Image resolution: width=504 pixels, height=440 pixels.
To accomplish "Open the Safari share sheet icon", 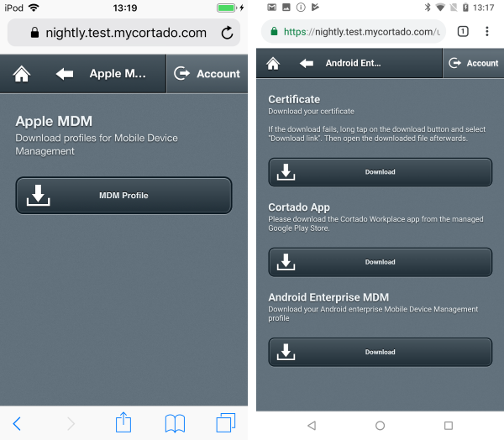I will point(123,422).
